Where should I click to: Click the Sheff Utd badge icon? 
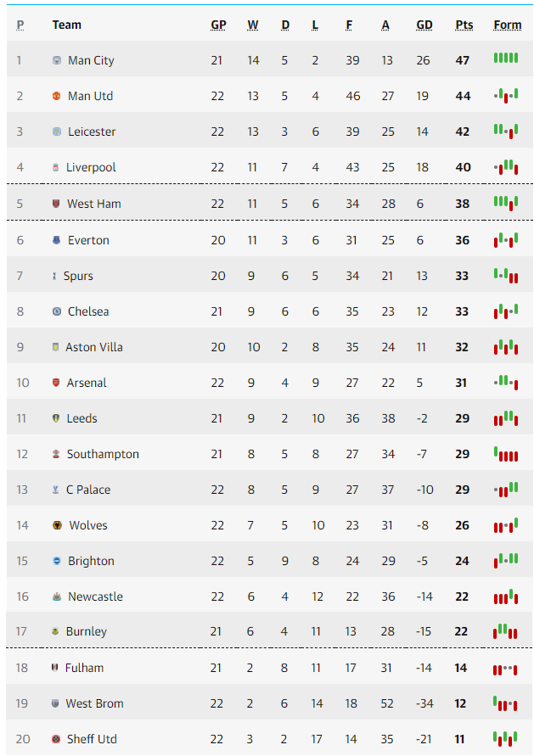[56, 739]
